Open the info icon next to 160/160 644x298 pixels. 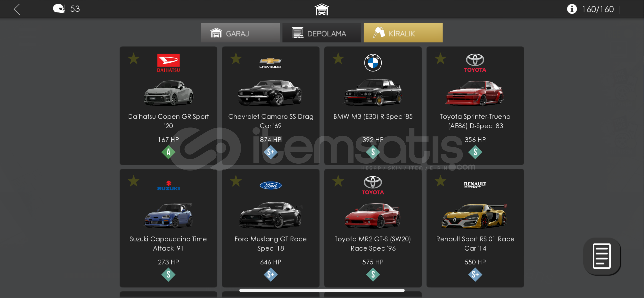coord(572,9)
